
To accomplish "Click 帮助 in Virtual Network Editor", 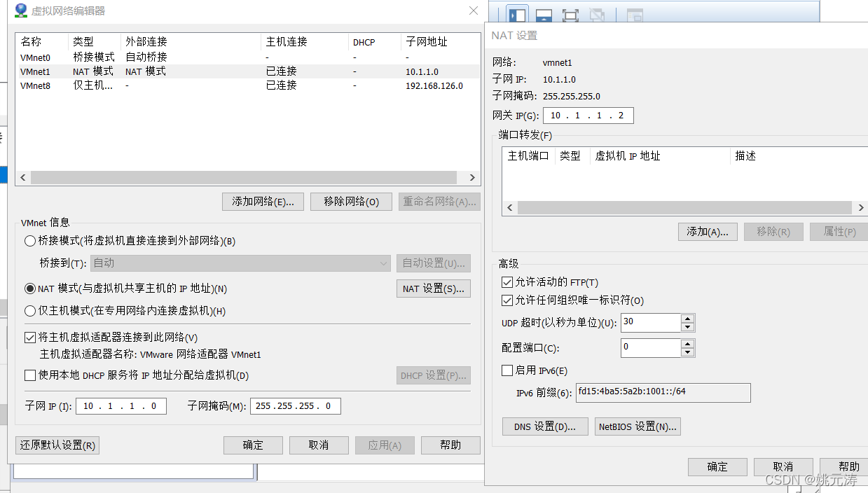I will 450,445.
